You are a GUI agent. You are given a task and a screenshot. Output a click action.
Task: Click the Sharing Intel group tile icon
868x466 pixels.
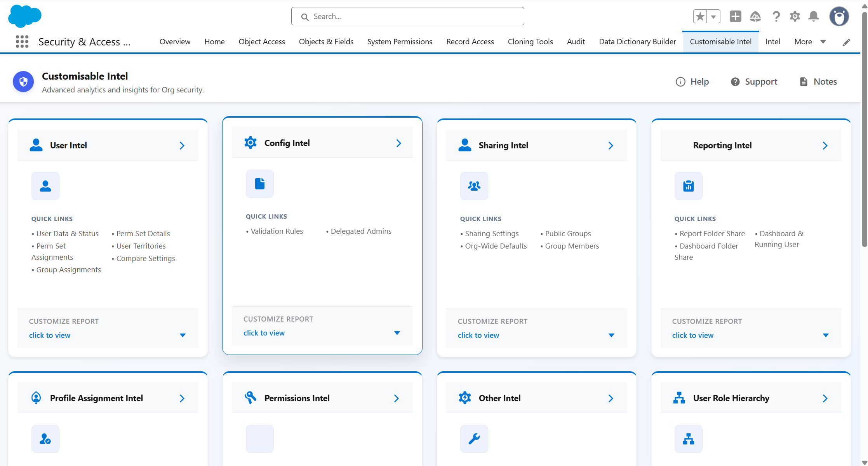click(x=474, y=186)
